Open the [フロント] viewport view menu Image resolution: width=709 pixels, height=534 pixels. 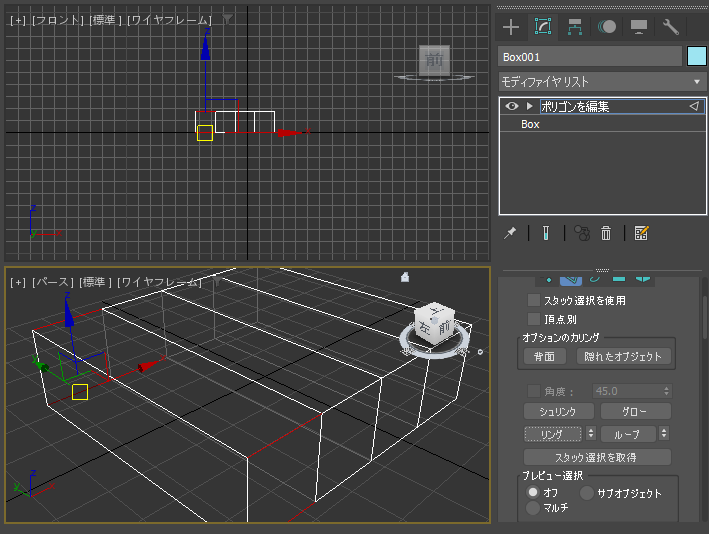pos(58,20)
